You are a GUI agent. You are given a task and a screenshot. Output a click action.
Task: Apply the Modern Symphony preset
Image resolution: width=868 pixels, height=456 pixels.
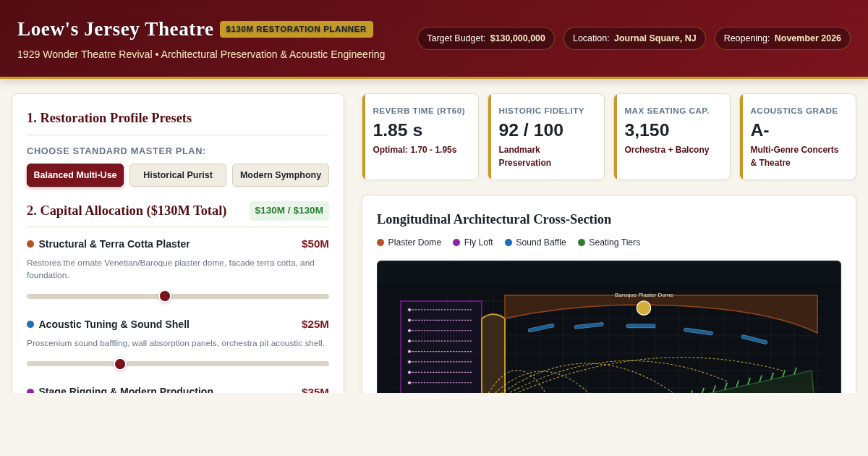pyautogui.click(x=281, y=175)
